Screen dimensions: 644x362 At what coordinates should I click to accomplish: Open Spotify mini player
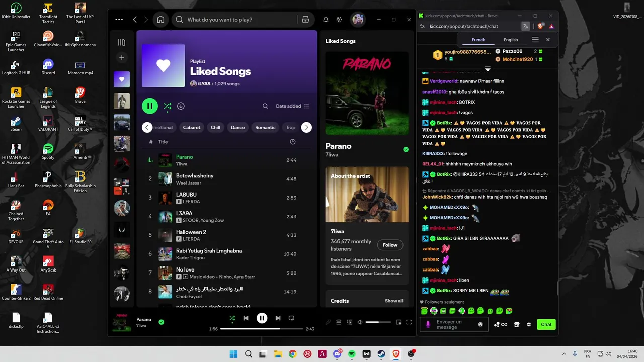tap(398, 322)
